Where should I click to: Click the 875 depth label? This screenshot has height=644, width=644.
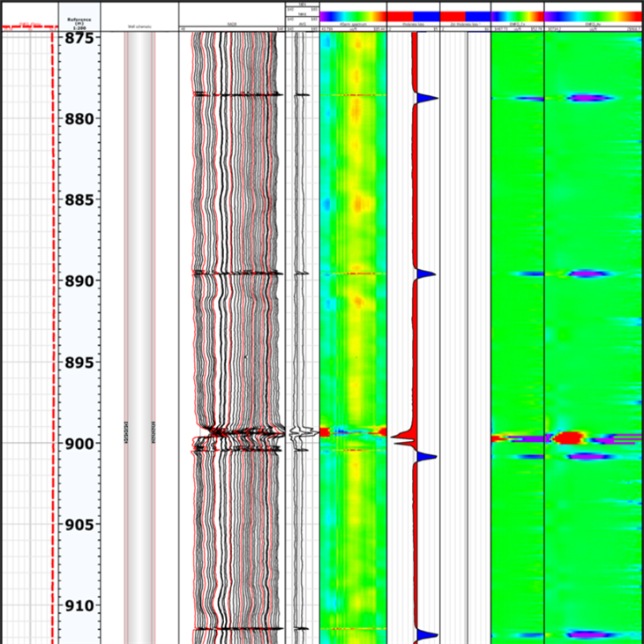click(79, 39)
